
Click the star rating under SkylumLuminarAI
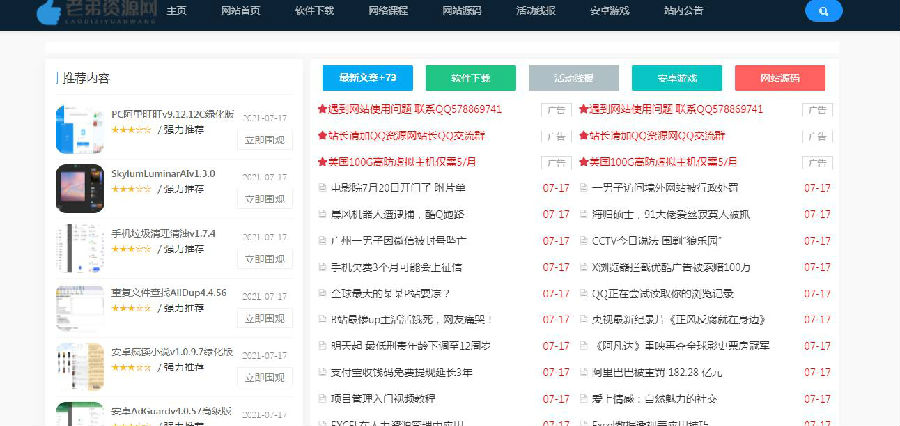tap(130, 189)
